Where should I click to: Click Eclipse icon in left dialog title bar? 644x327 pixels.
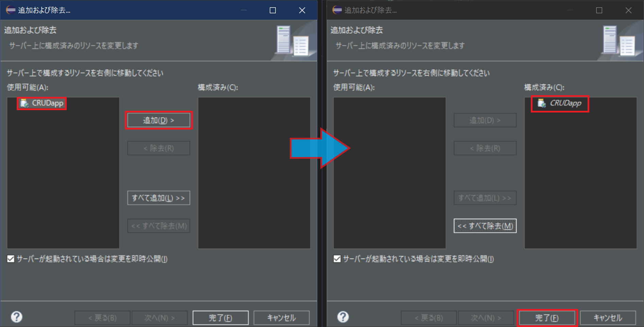11,10
